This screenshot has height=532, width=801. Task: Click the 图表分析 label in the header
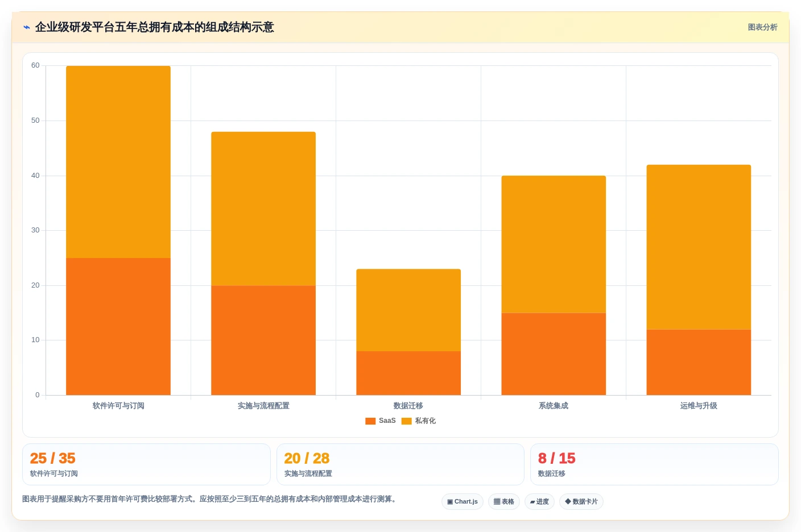point(762,27)
